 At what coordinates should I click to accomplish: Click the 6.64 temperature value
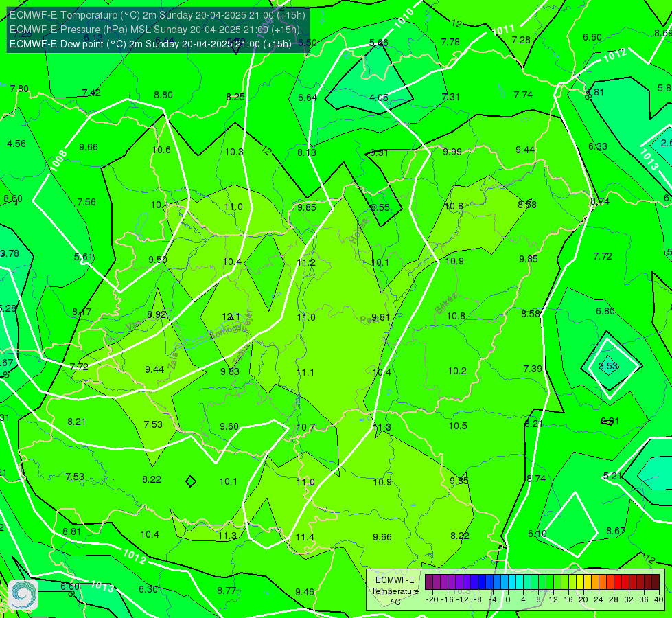click(x=308, y=98)
